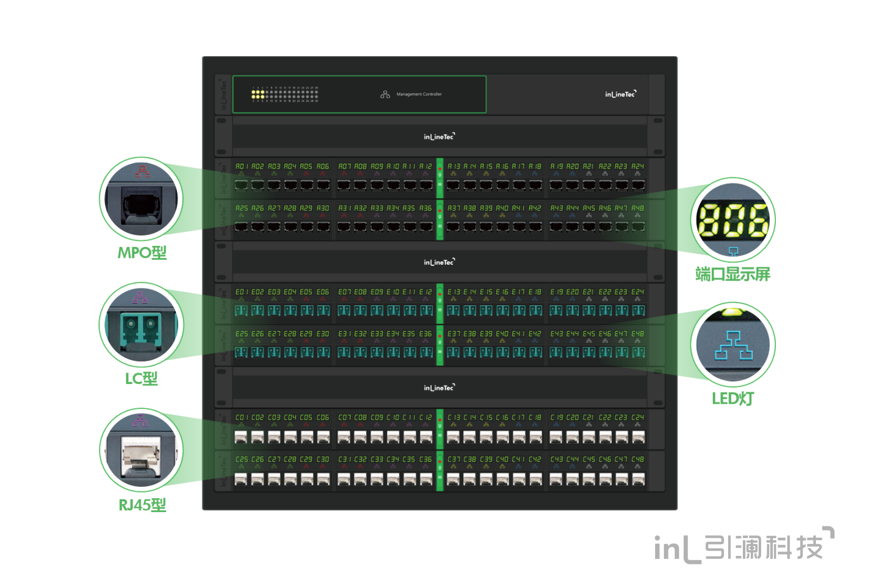Select the LC port under label E01

click(241, 311)
